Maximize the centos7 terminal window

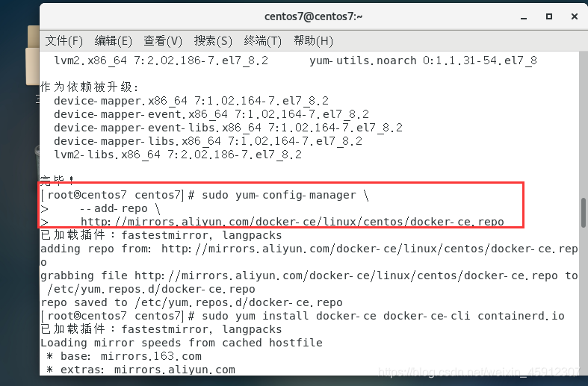click(x=549, y=16)
